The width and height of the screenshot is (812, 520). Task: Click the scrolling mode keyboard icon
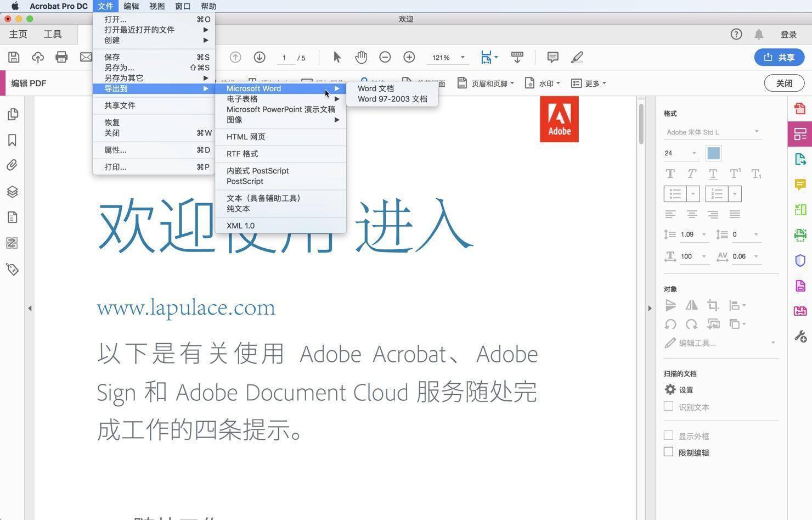(x=517, y=57)
